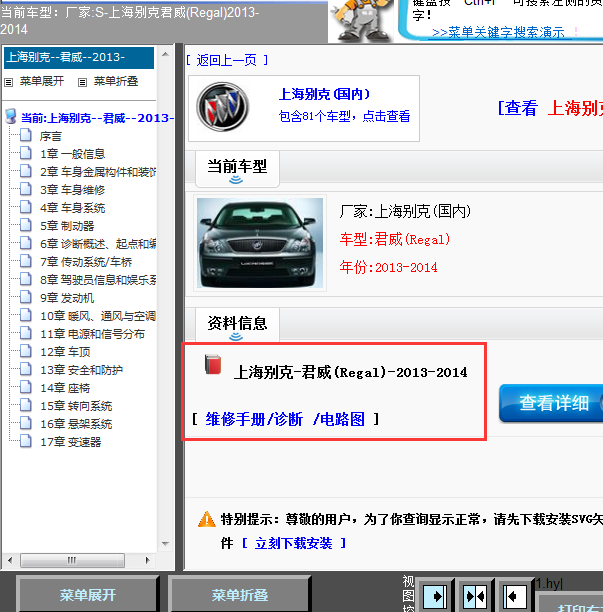Click the horizontal scrollbar right arrow
603x612 pixels.
pyautogui.click(x=148, y=560)
